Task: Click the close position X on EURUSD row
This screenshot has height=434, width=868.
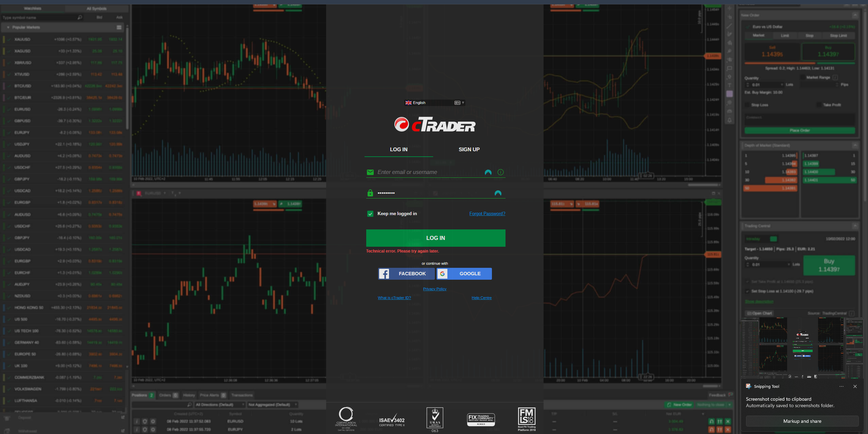Action: pyautogui.click(x=728, y=421)
